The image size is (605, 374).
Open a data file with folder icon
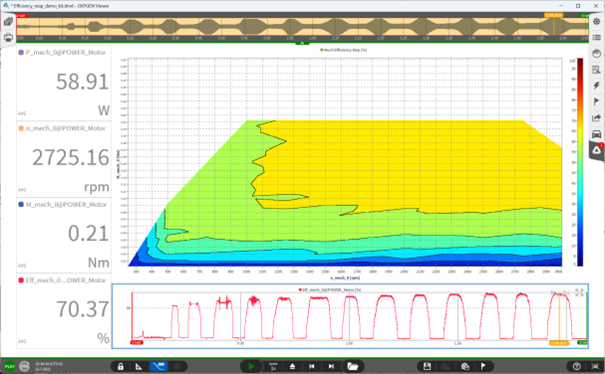point(352,366)
